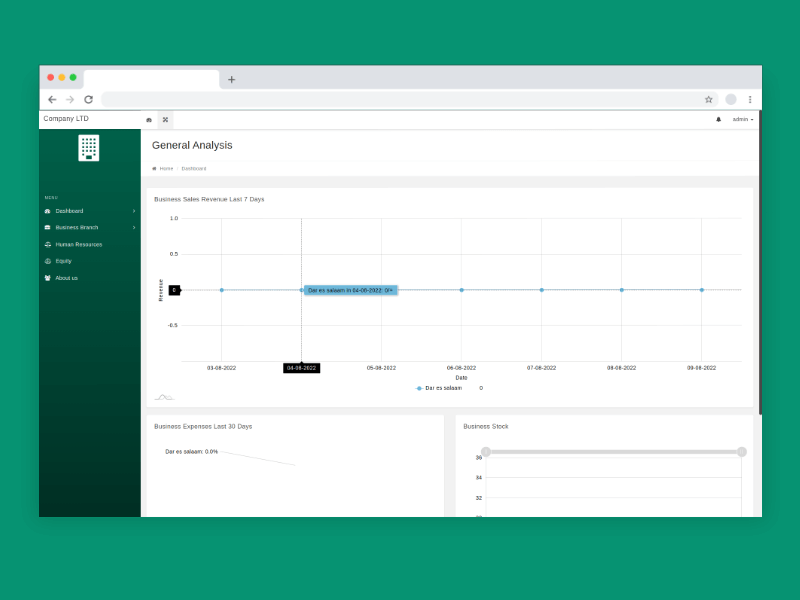Click the Company LTD brand title

coord(66,118)
